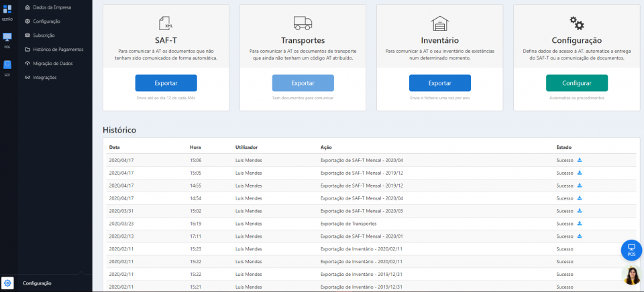Click the floating blue POS button
The image size is (644, 292).
631,250
